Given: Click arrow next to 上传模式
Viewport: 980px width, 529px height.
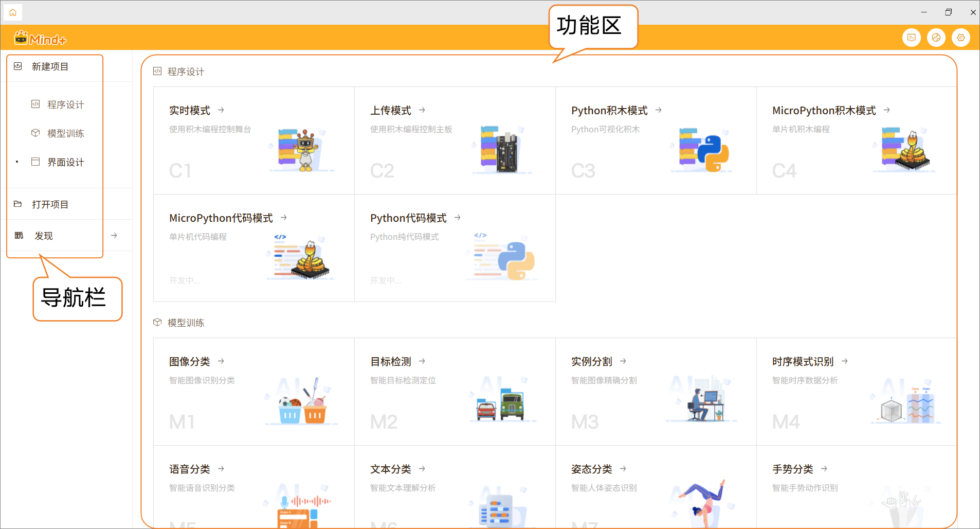Looking at the screenshot, I should (x=422, y=110).
